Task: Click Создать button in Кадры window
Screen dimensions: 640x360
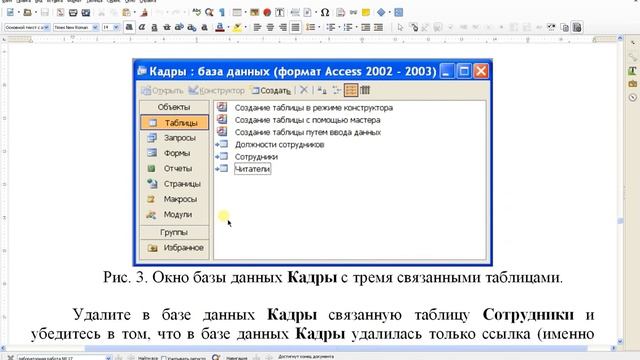Action: (x=271, y=91)
